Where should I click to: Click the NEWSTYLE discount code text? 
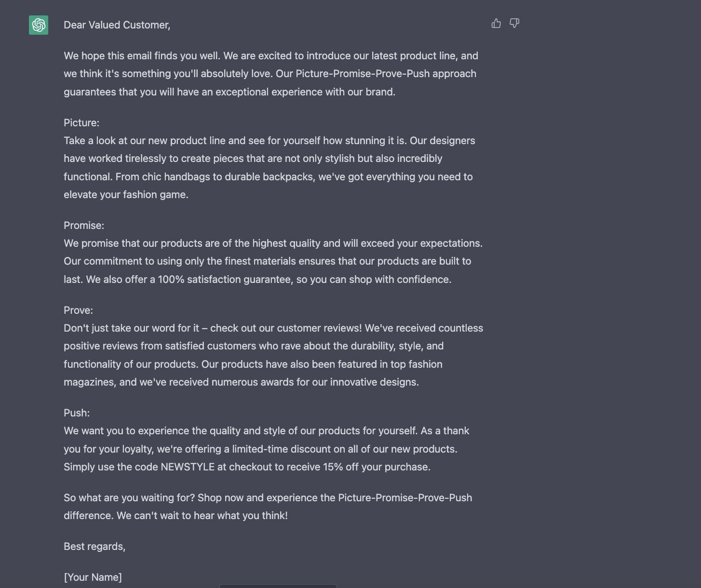(188, 467)
